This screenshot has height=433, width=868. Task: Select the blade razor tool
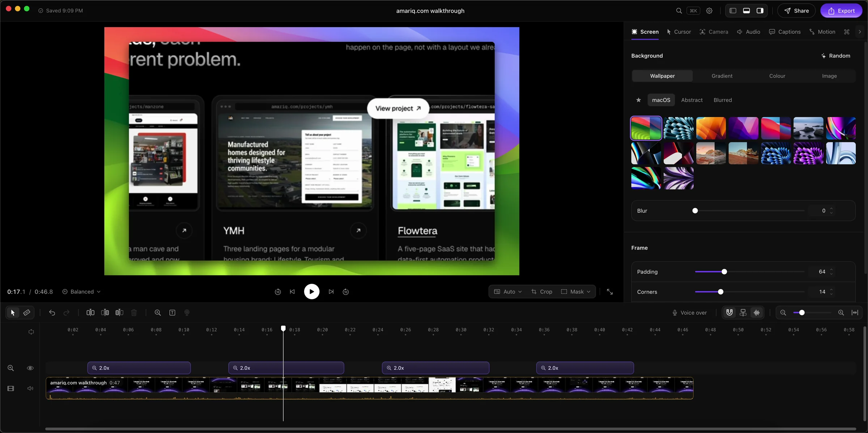coord(27,313)
